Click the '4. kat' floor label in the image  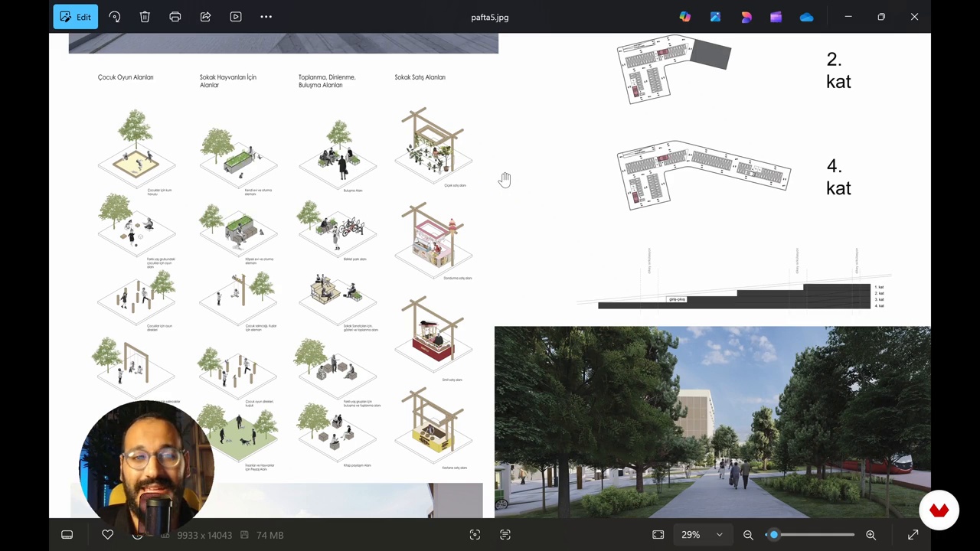[x=838, y=177]
